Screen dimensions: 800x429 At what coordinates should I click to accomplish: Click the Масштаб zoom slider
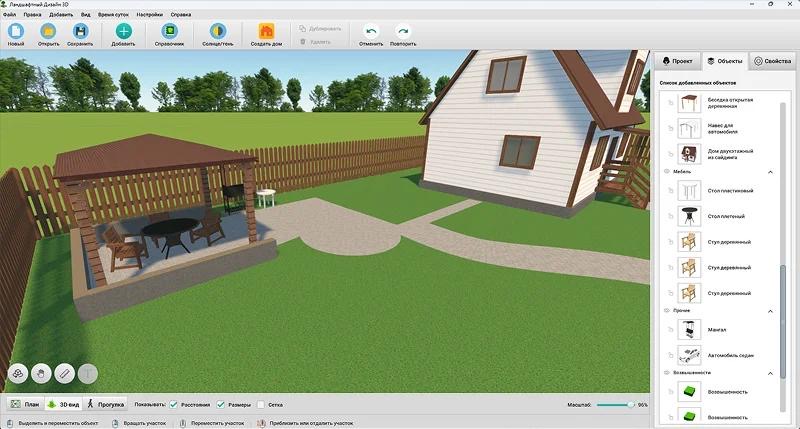614,405
